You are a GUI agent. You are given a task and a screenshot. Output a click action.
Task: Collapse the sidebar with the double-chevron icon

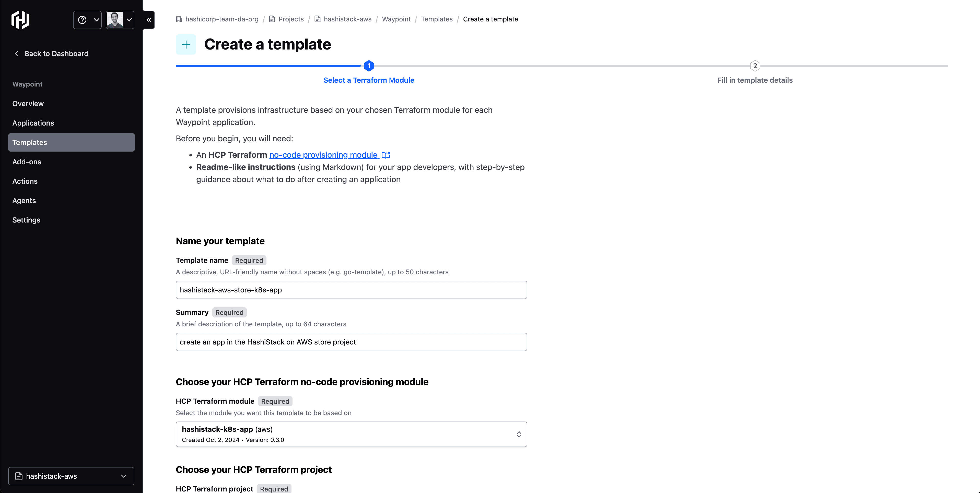[x=149, y=20]
